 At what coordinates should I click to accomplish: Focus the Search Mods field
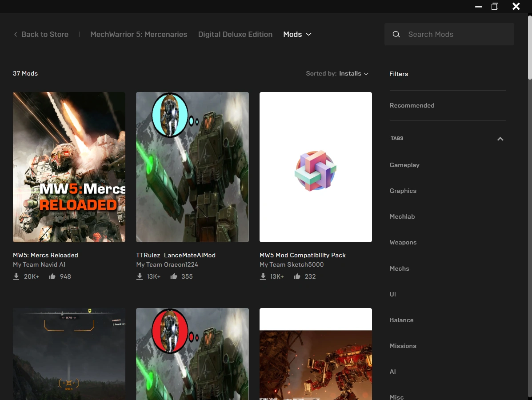click(449, 34)
